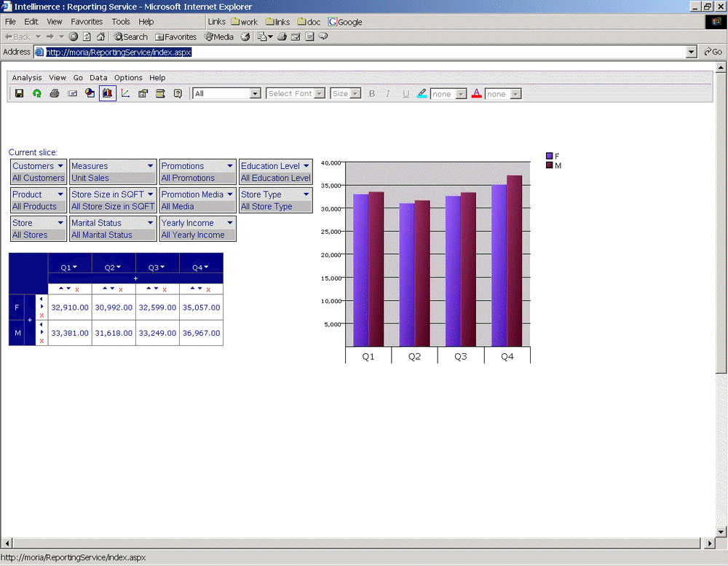Open the report's Go menu
The height and width of the screenshot is (566, 728).
tap(78, 78)
